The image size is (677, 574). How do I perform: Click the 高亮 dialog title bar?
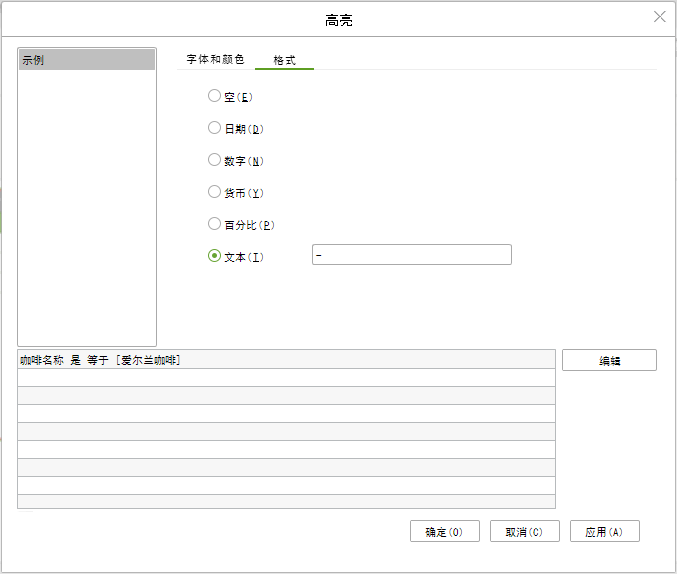click(x=338, y=20)
